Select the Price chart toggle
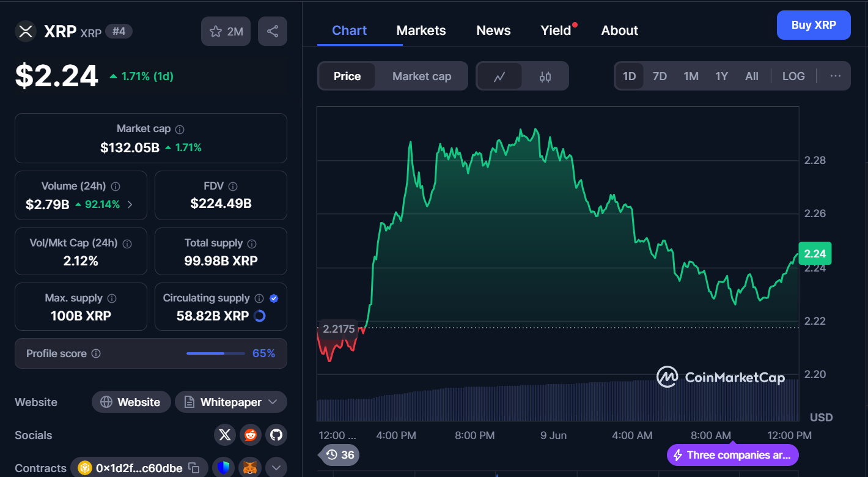The image size is (868, 477). pos(347,76)
